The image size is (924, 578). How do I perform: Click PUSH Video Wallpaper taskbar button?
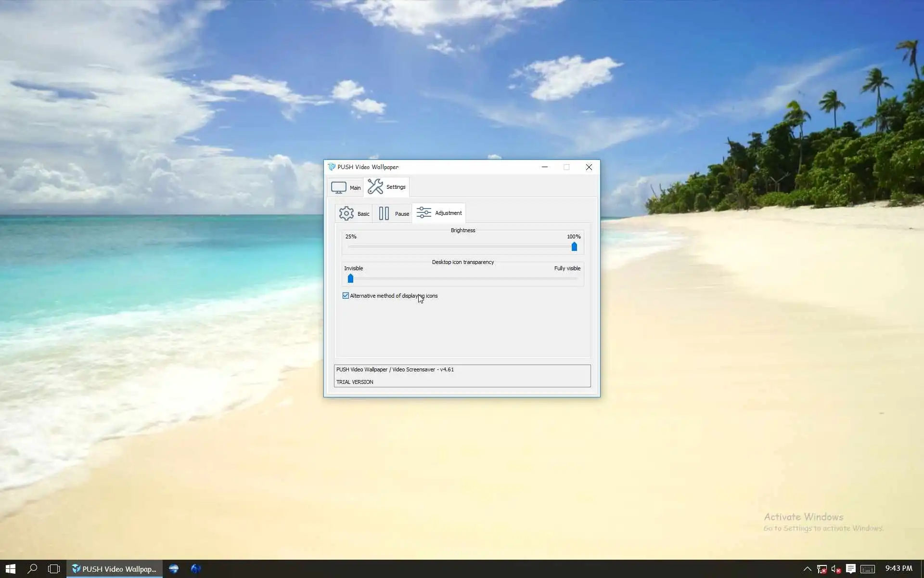tap(115, 569)
